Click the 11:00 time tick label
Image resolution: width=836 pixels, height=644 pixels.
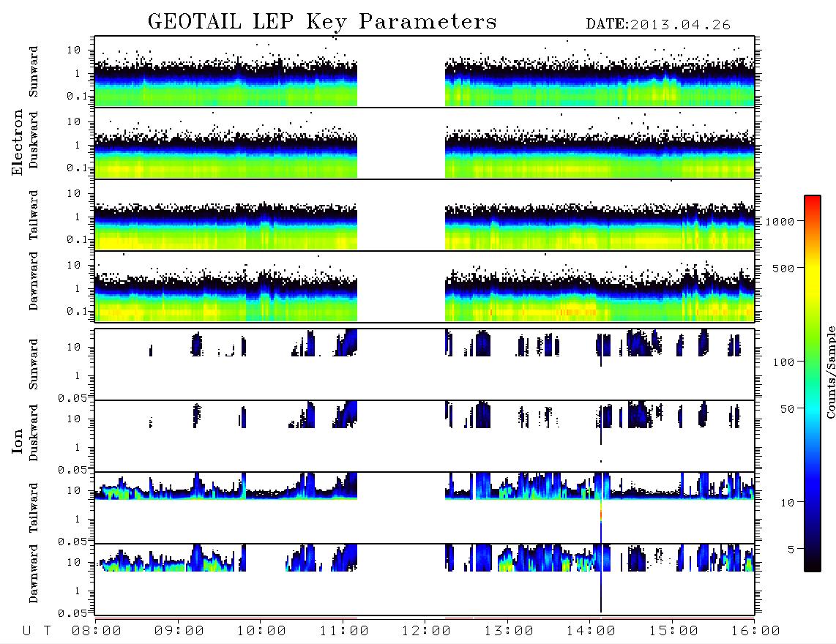pyautogui.click(x=344, y=632)
